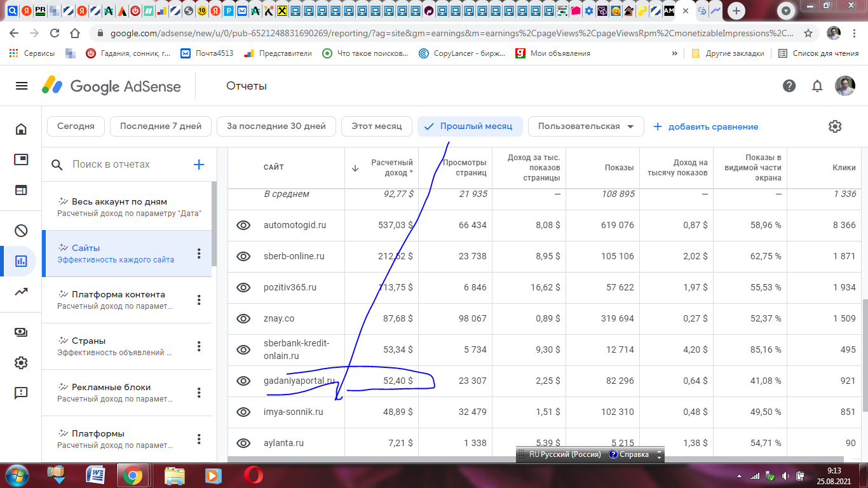Toggle visibility of znay.co row

[243, 318]
